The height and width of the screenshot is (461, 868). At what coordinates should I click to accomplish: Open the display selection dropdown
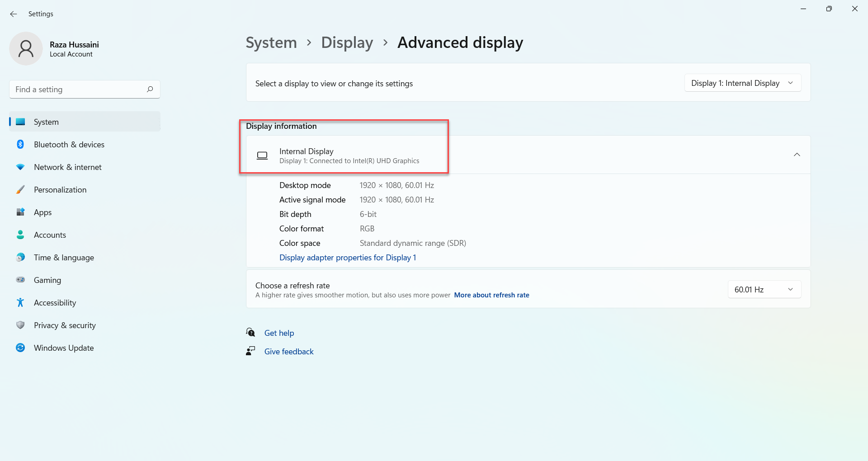tap(742, 83)
